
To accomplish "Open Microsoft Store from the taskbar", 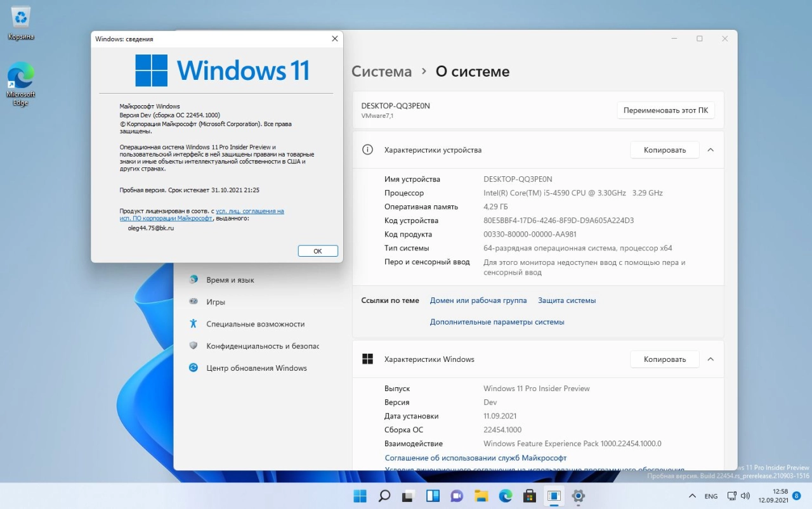I will click(530, 496).
